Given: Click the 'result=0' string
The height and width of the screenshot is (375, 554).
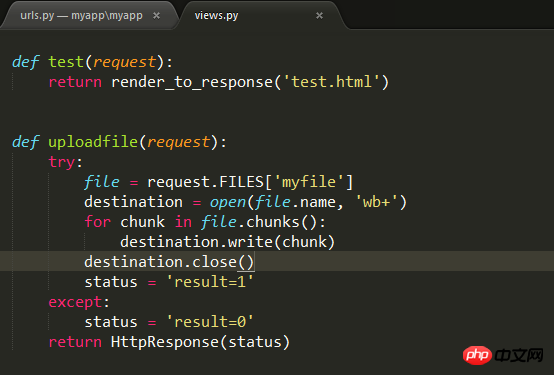Looking at the screenshot, I should 210,322.
